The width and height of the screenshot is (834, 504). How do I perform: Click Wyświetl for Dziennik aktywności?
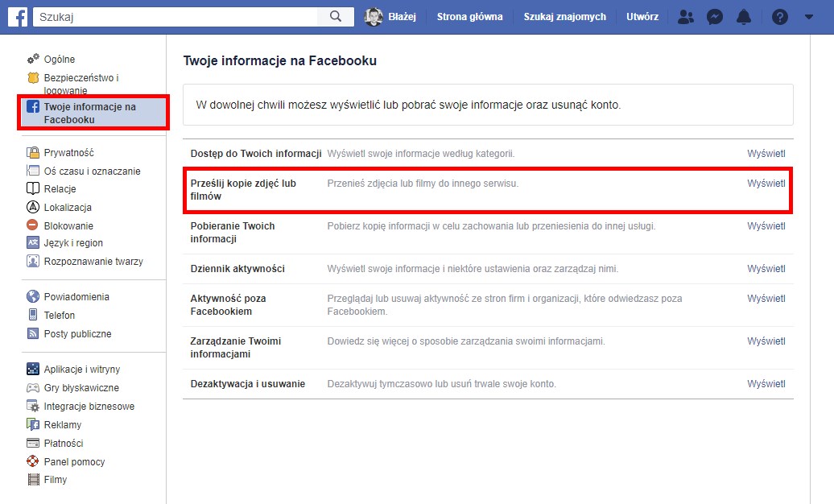(766, 269)
